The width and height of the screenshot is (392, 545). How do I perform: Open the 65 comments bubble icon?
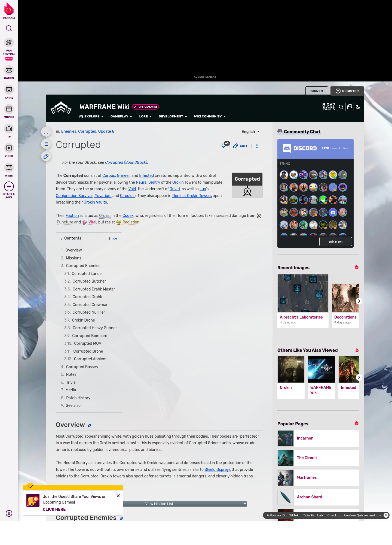tap(224, 146)
